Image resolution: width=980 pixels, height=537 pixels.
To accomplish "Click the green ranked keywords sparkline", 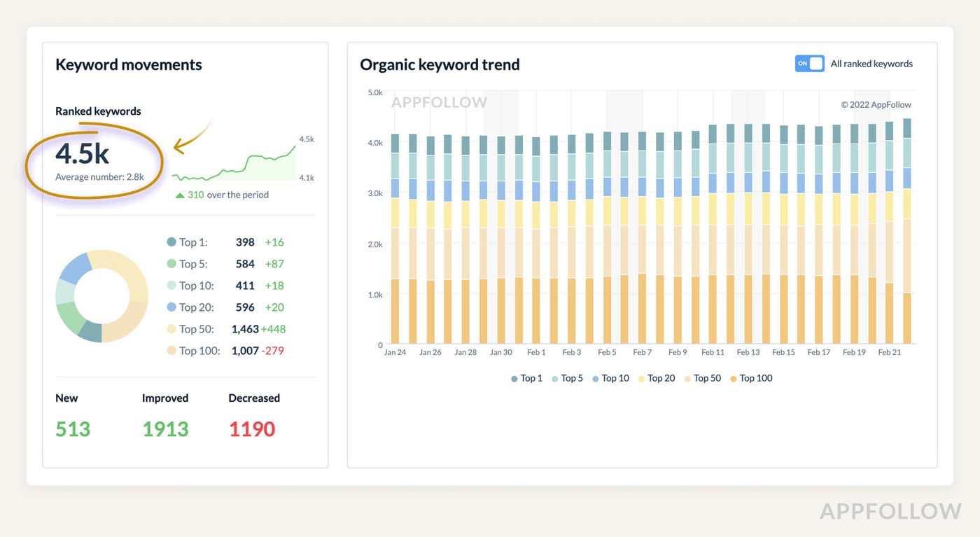I will [x=234, y=166].
